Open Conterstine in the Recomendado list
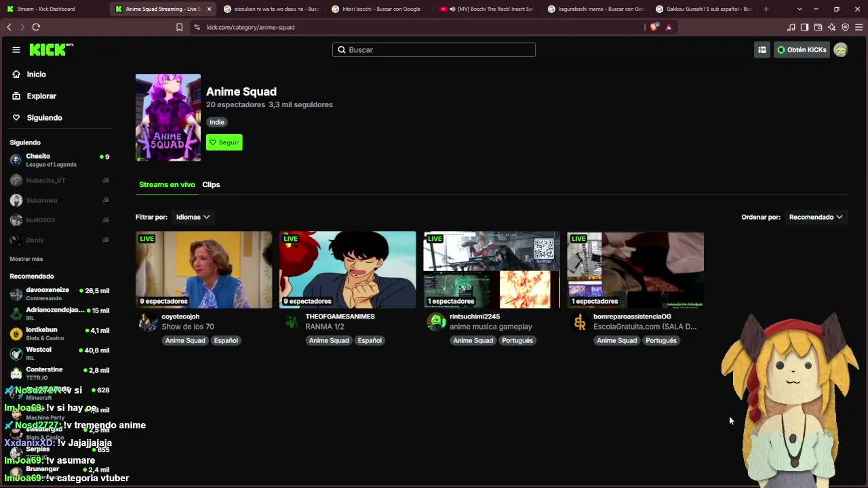 [x=60, y=373]
